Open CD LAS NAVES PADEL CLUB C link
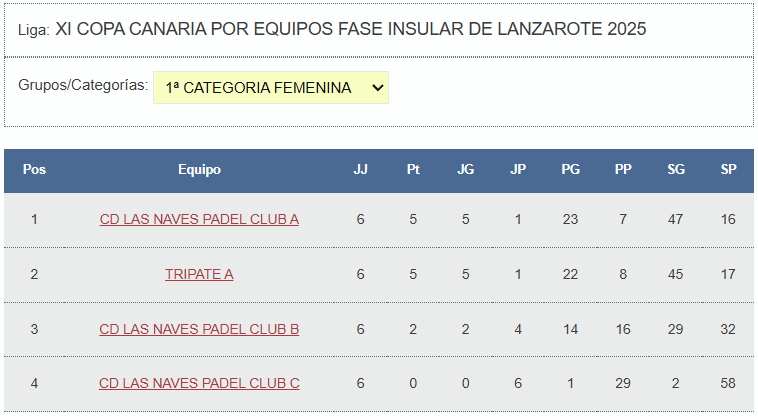 [199, 383]
